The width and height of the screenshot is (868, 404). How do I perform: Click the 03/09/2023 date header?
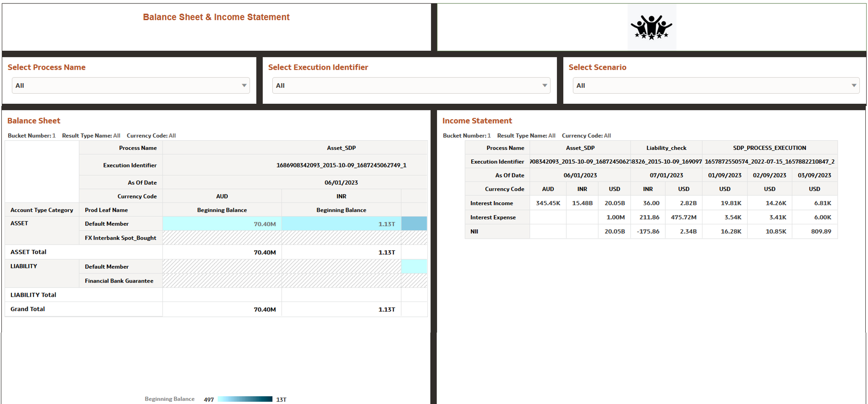click(x=814, y=175)
